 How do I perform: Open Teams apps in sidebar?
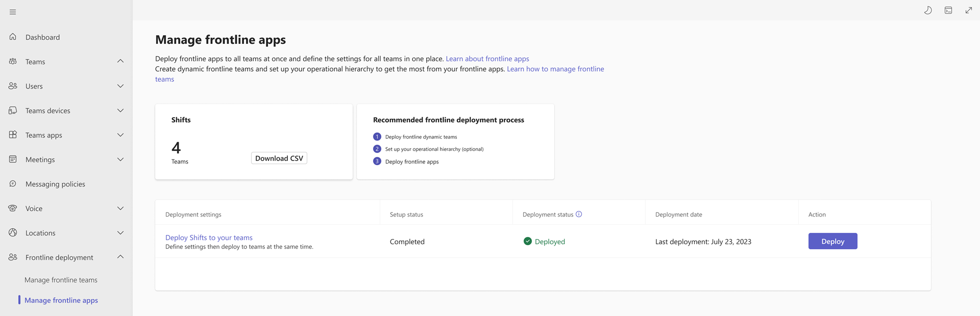coord(44,135)
